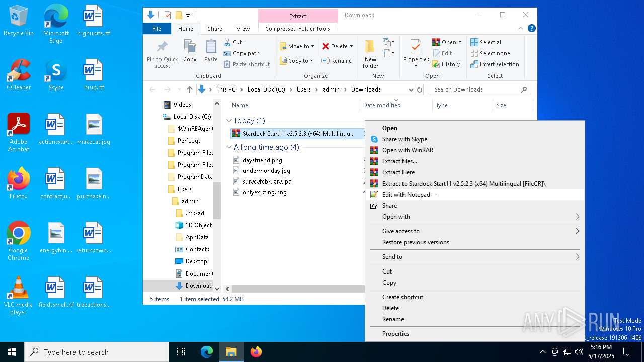Open Compressed Folder Tools tab
The width and height of the screenshot is (644, 362).
point(297,29)
